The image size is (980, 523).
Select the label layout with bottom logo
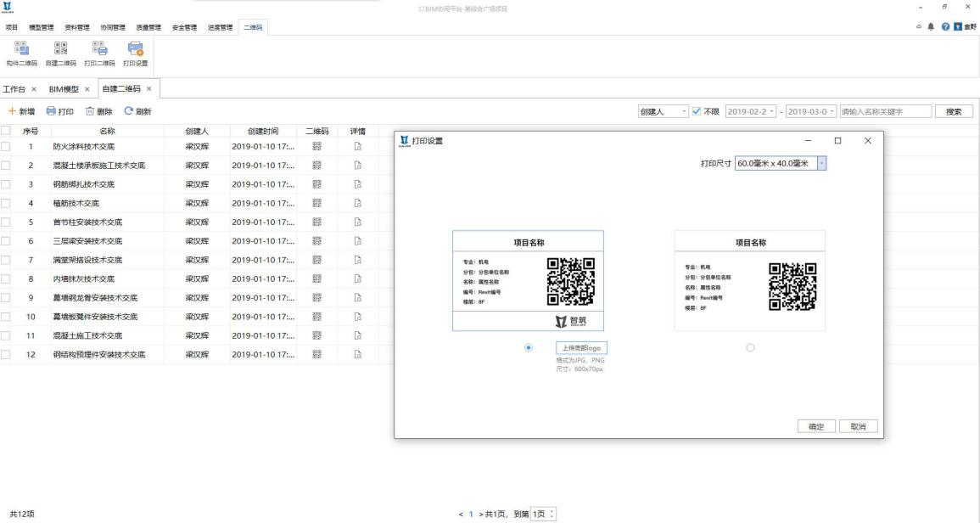point(529,348)
